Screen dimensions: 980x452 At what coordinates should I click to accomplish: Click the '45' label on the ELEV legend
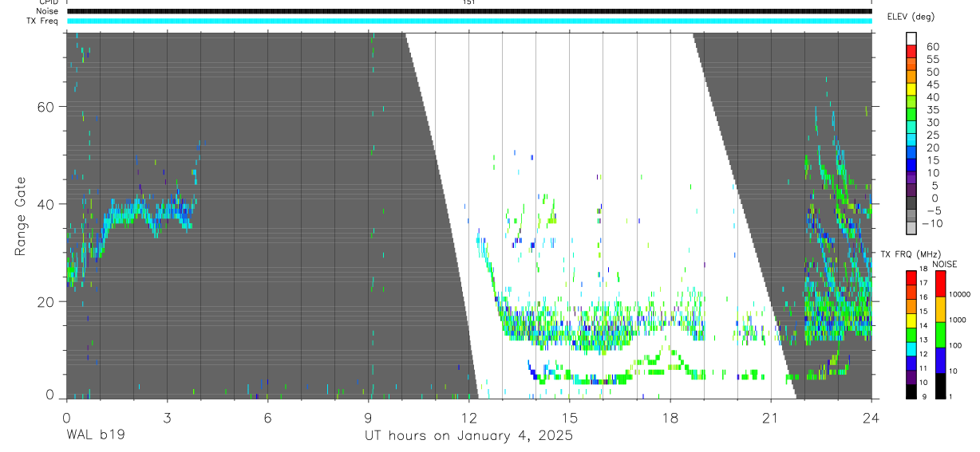(x=932, y=85)
